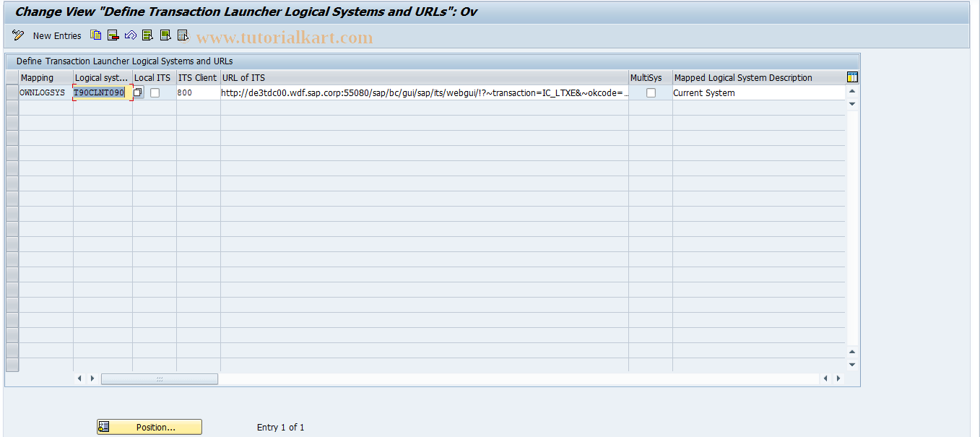Click the Deselect All icon
980x437 pixels.
pyautogui.click(x=182, y=35)
